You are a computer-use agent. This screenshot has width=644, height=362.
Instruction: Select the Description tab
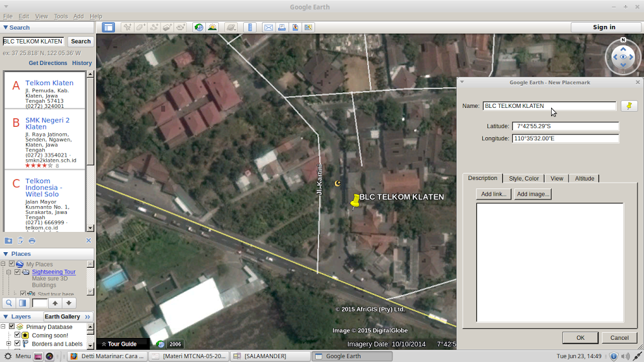pyautogui.click(x=483, y=178)
